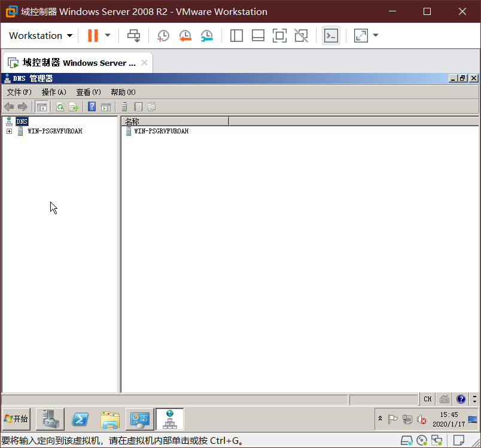Toggle the show/hide console tree button
This screenshot has width=481, height=448.
point(42,107)
